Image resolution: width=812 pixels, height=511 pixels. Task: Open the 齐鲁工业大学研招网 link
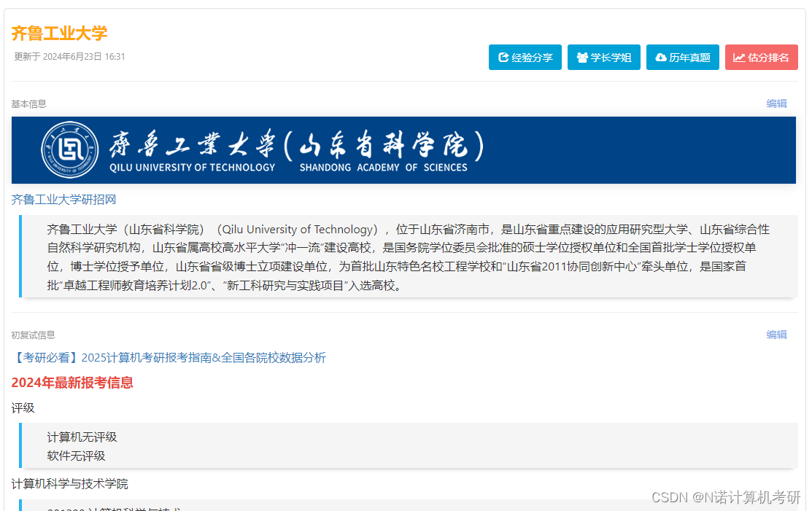click(63, 200)
